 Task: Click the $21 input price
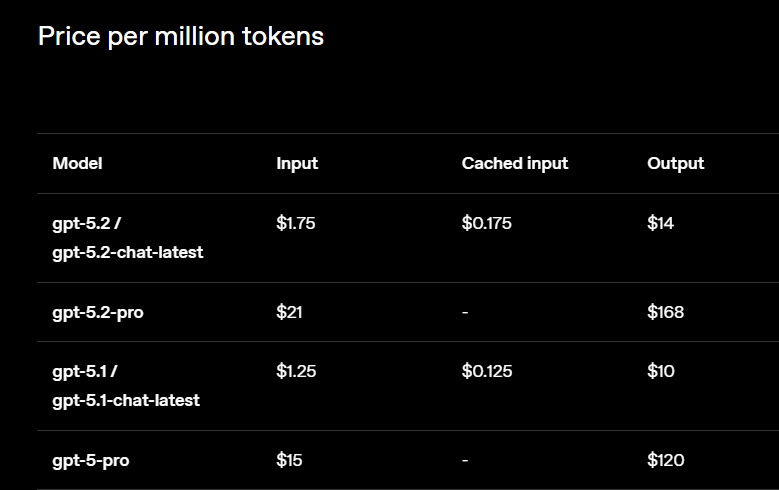(x=289, y=312)
